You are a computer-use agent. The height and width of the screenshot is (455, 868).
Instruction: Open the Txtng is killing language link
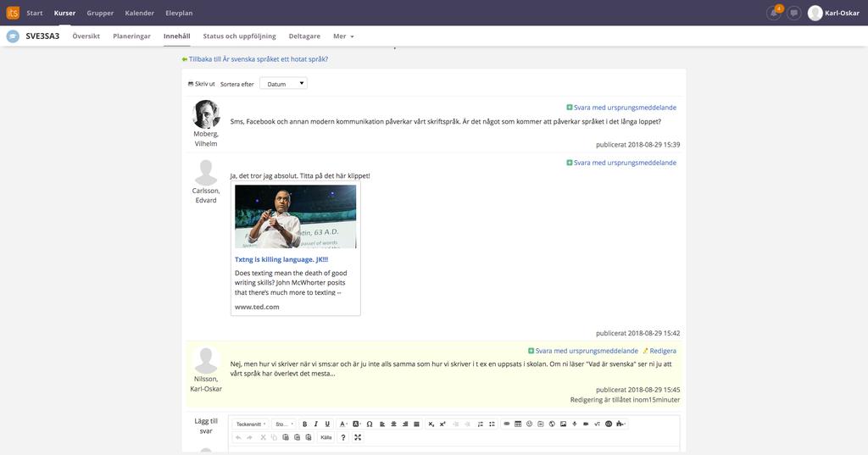click(281, 259)
